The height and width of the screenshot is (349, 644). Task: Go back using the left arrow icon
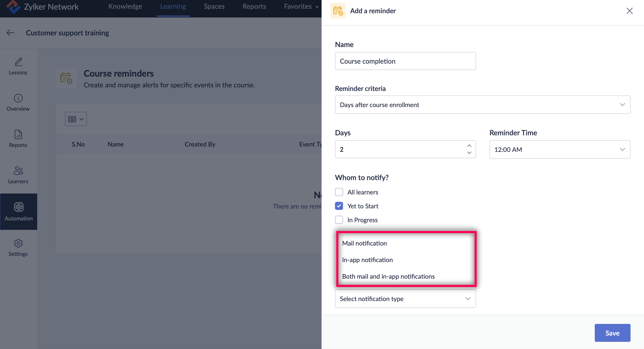(10, 33)
